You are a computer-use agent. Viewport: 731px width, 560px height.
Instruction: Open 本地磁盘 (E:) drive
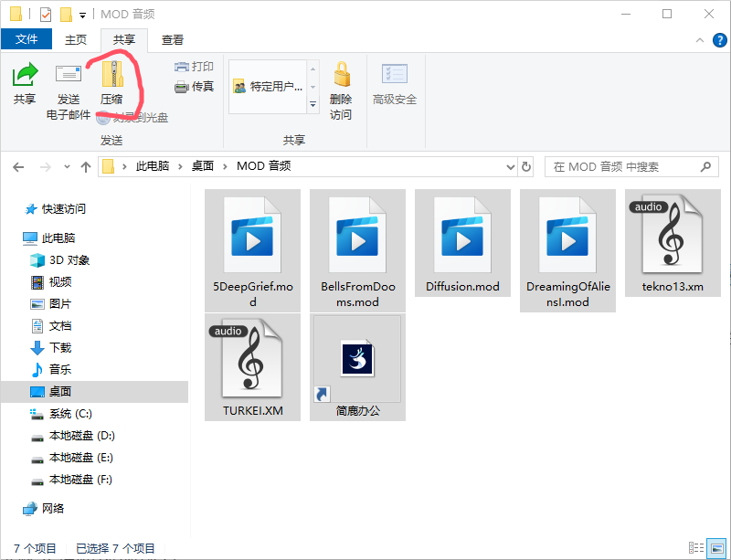click(72, 458)
